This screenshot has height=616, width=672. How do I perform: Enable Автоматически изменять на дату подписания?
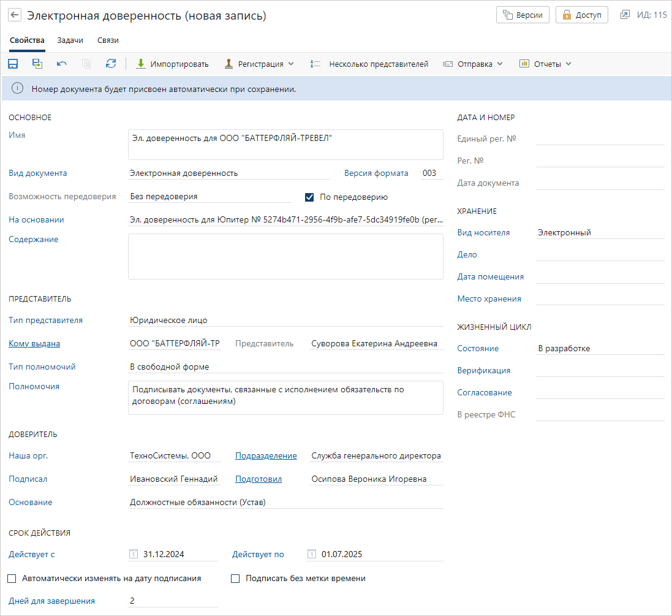tap(12, 579)
